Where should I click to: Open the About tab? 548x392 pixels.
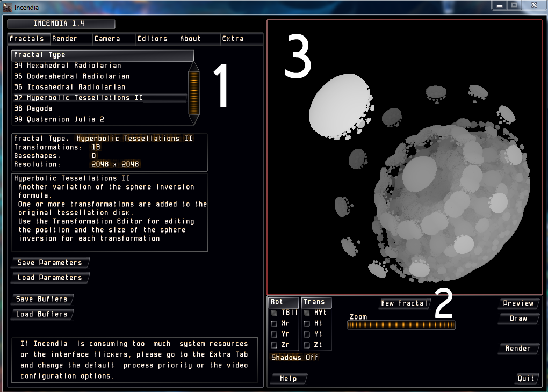pyautogui.click(x=199, y=39)
